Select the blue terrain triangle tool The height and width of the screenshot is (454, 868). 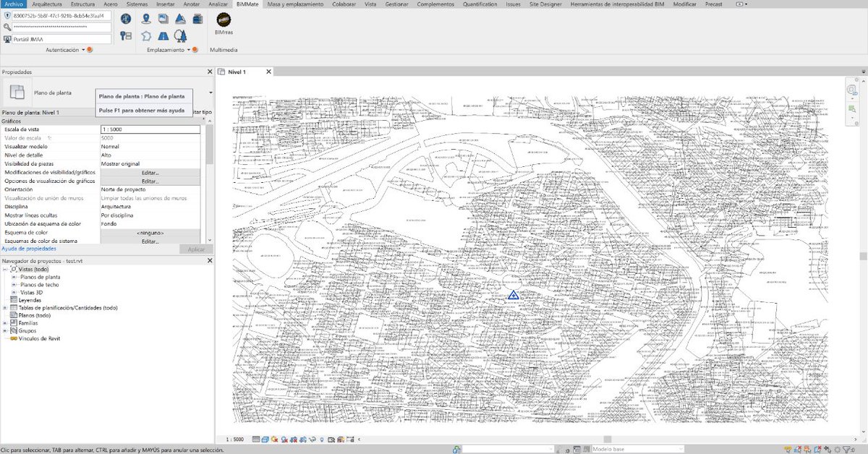[181, 18]
